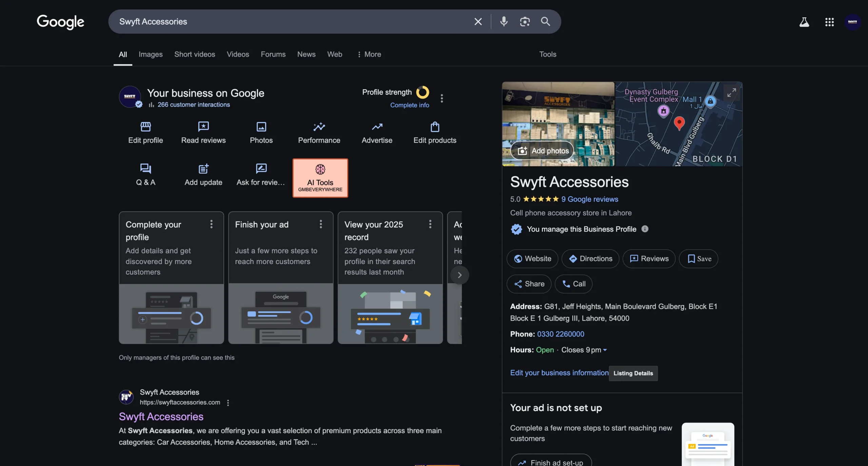Click phone number 0330 2260000
The height and width of the screenshot is (466, 868).
pyautogui.click(x=560, y=334)
